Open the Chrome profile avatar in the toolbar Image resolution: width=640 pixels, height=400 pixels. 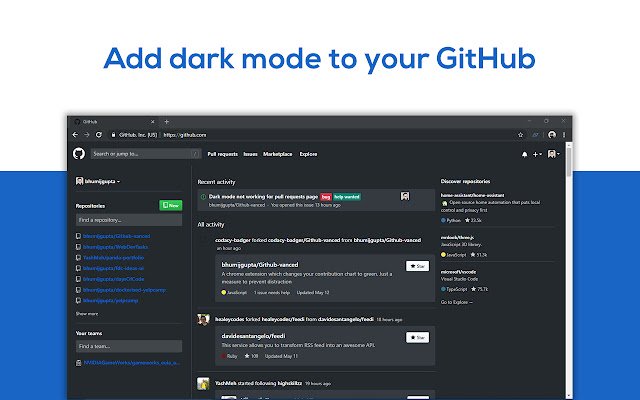552,135
